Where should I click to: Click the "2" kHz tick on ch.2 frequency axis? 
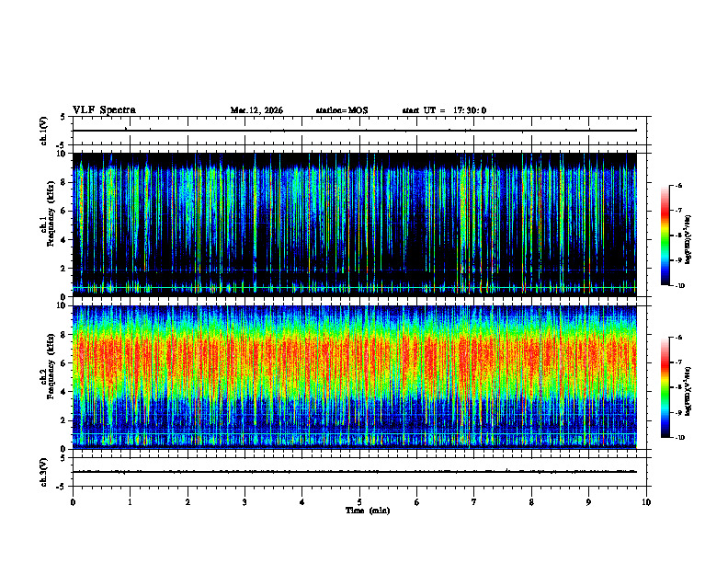[x=63, y=421]
